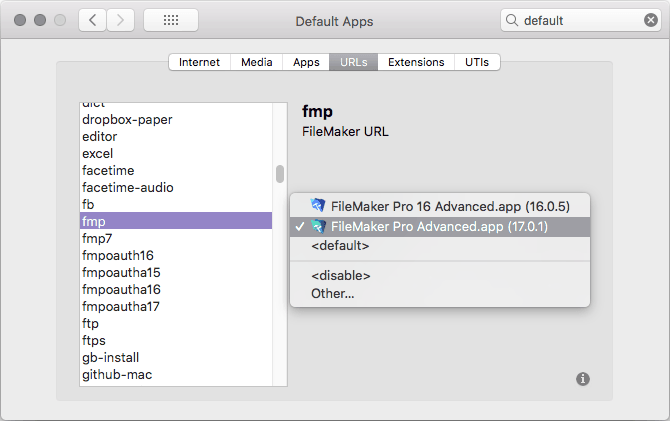Select dropbox-paper in the URL list
Viewport: 670px width, 421px height.
point(176,119)
